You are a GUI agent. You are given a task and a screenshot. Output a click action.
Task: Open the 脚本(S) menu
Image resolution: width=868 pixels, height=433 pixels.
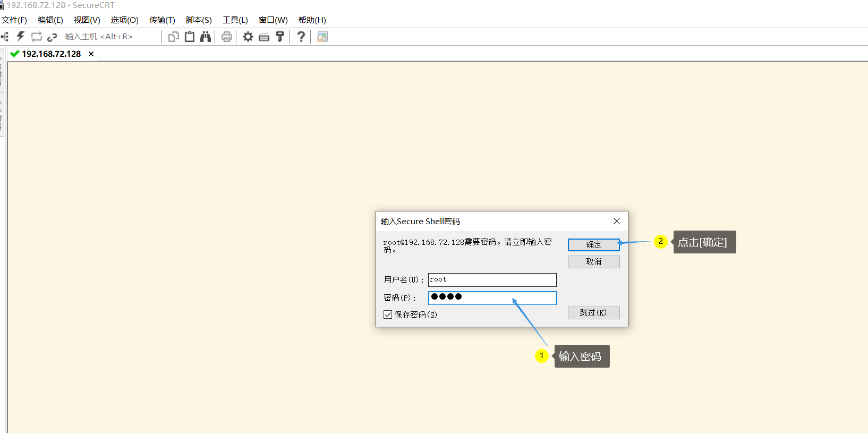199,20
